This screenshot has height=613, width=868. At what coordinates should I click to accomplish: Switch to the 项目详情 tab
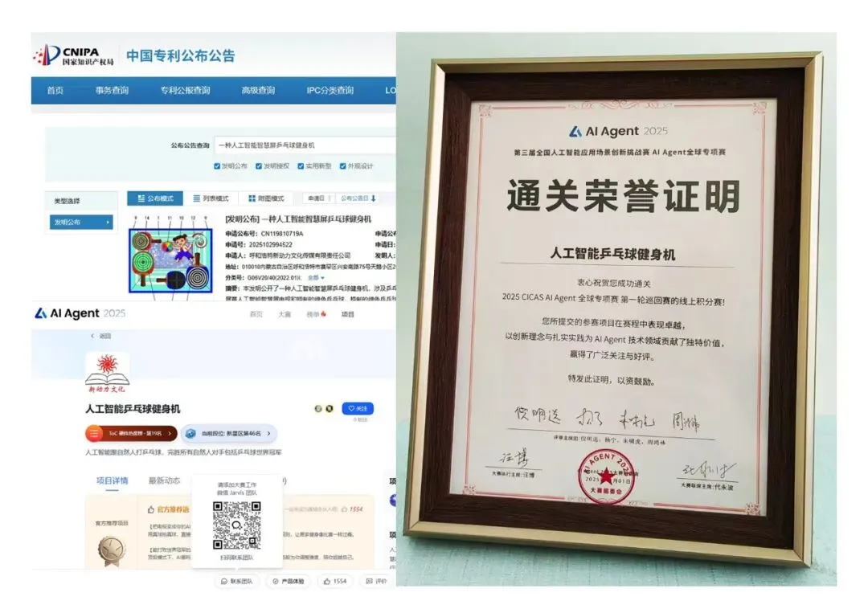[x=112, y=480]
